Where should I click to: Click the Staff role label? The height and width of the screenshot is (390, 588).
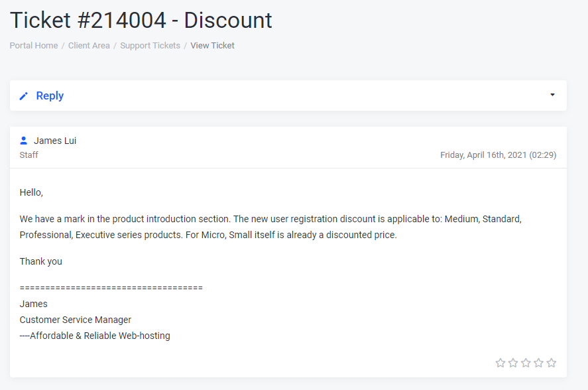click(29, 155)
